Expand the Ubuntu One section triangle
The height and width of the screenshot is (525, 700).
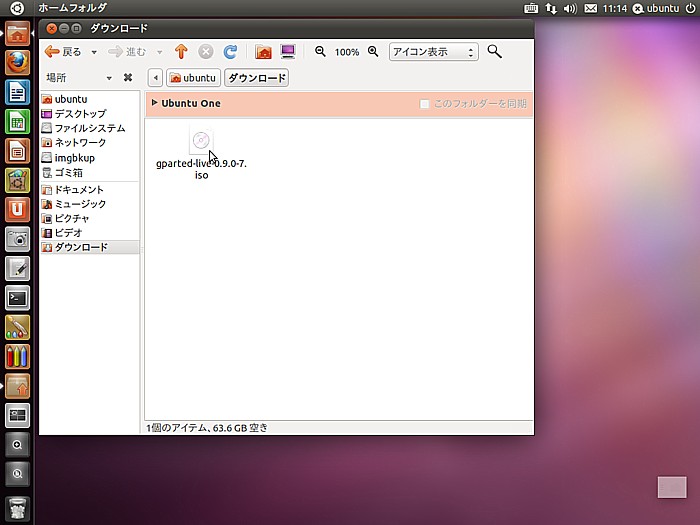point(154,103)
